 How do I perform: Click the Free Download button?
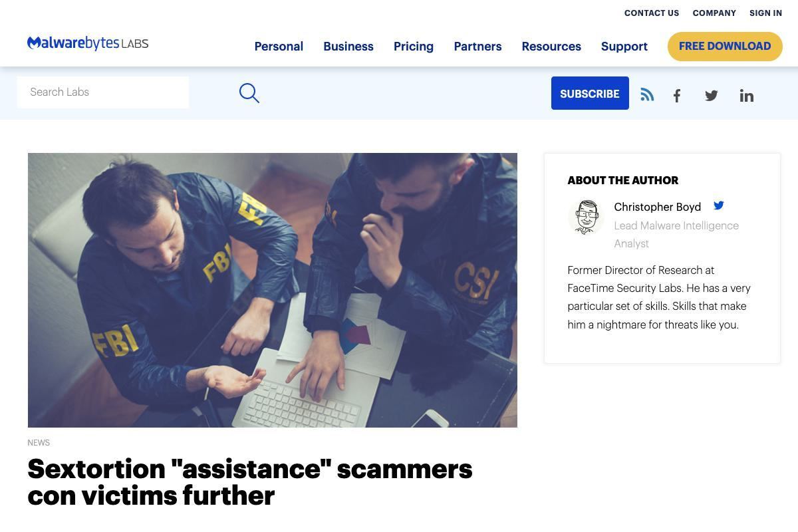pos(725,47)
